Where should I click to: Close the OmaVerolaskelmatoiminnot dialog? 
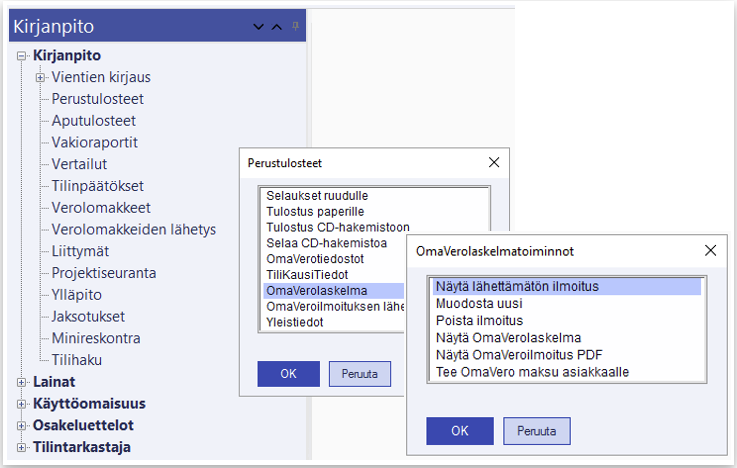[711, 250]
